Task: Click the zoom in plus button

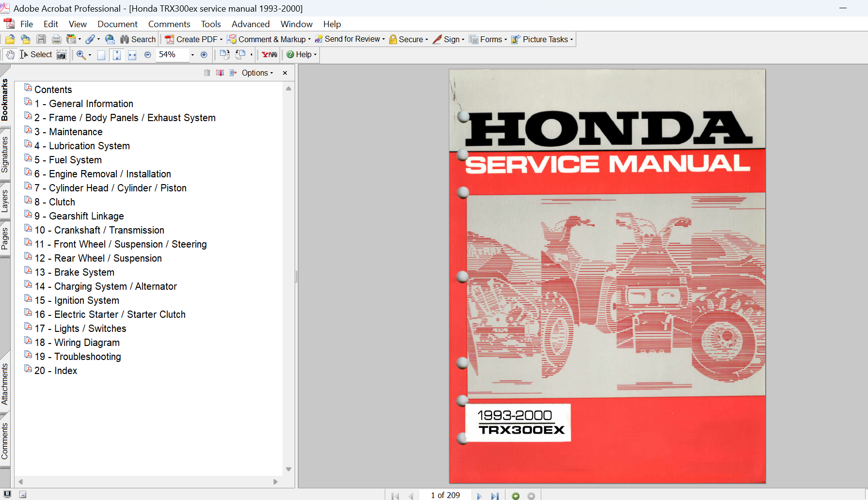Action: [204, 55]
